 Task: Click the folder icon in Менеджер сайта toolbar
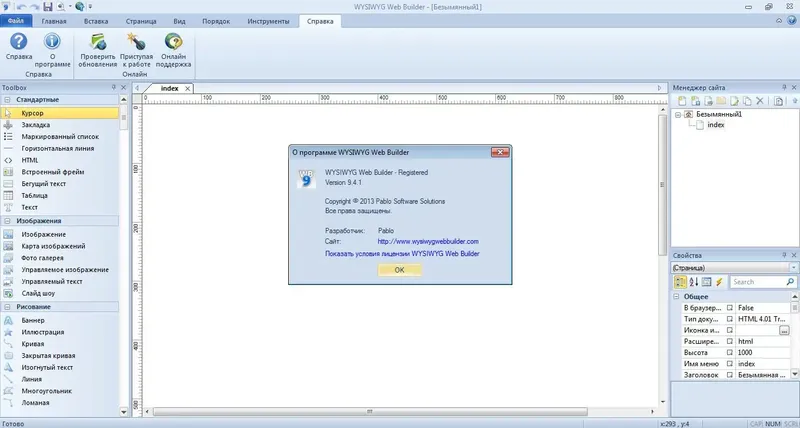[x=721, y=101]
